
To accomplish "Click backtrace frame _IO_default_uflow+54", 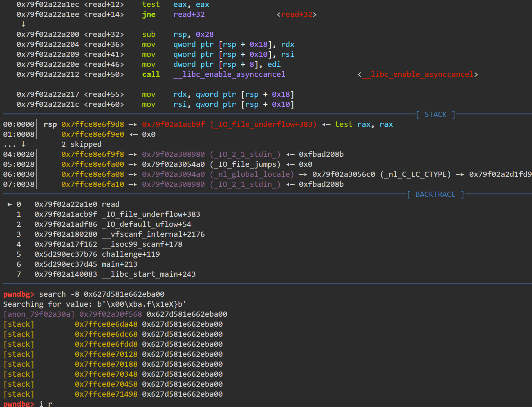I will point(147,224).
